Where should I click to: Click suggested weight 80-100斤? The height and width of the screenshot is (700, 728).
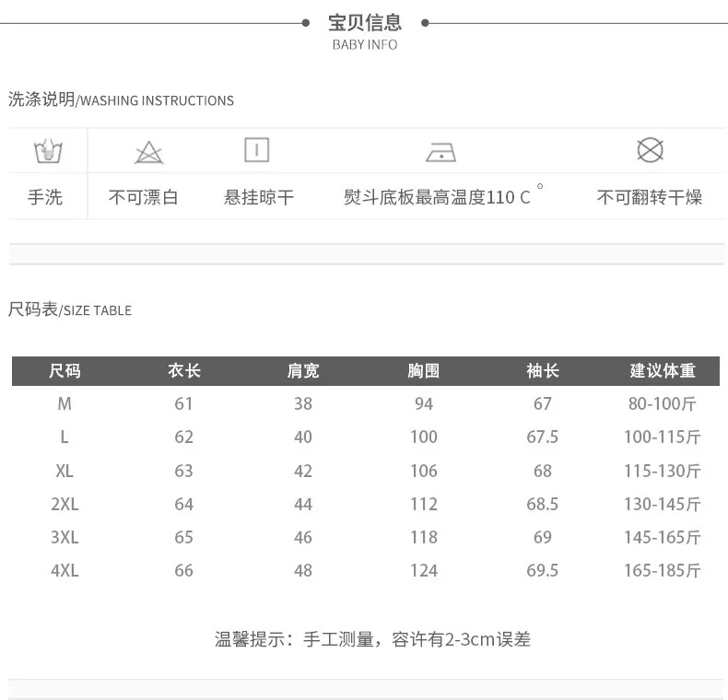point(663,403)
